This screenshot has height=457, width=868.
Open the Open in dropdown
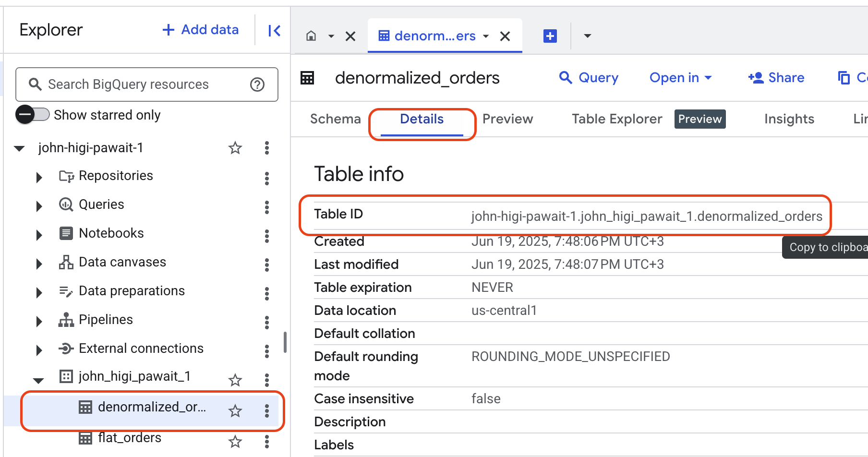pyautogui.click(x=681, y=77)
